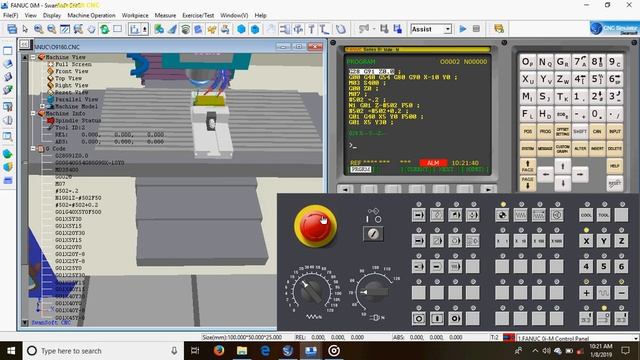Click the tree panel vertical scrollbar
The width and height of the screenshot is (640, 360).
[x=25, y=190]
